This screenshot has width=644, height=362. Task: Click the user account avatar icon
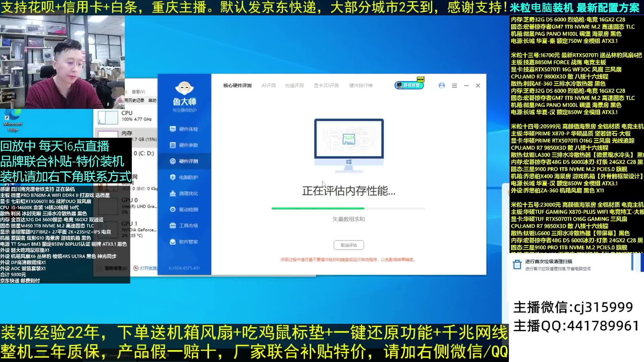(x=442, y=85)
